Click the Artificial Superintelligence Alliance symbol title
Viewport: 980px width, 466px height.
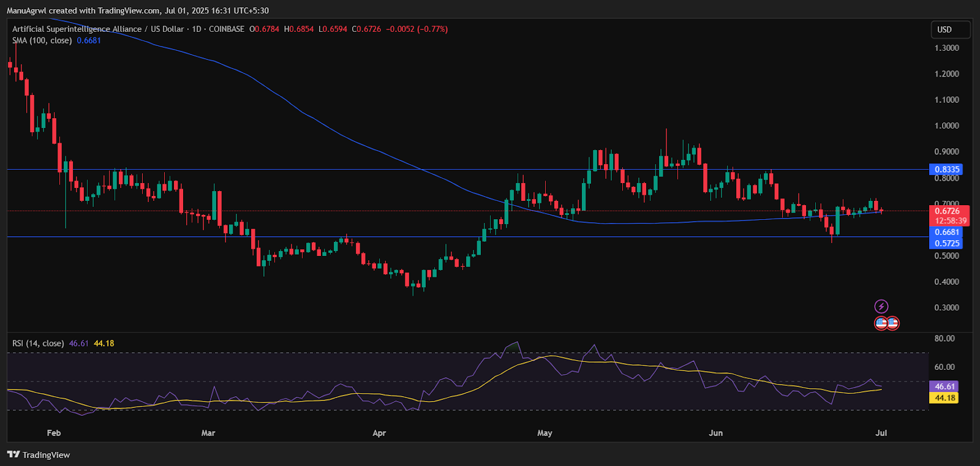click(x=77, y=29)
